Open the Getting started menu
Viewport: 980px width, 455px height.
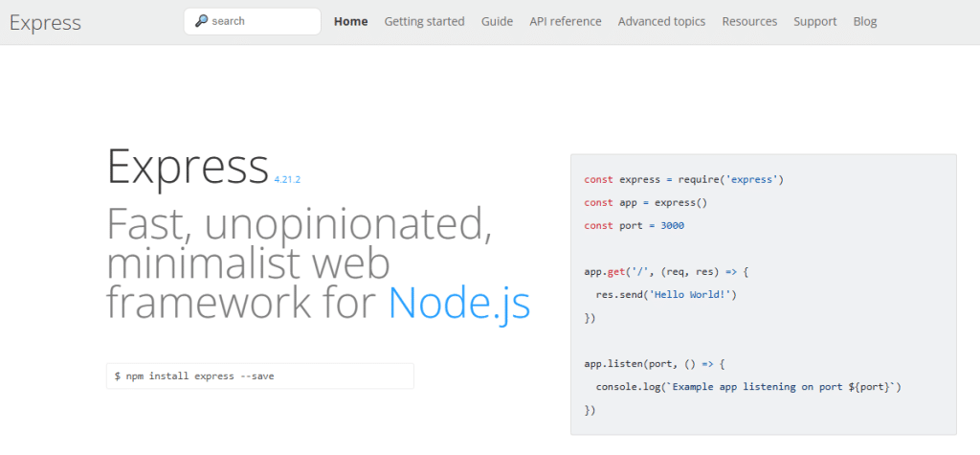coord(424,21)
